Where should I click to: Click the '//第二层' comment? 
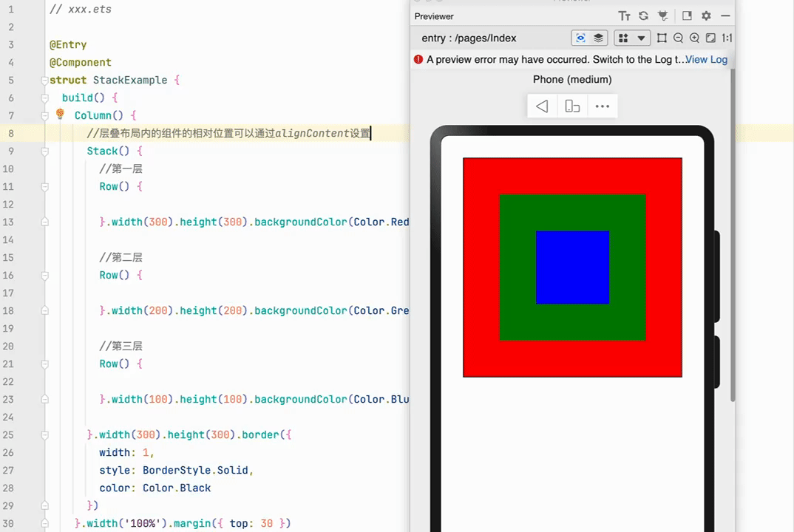[121, 258]
